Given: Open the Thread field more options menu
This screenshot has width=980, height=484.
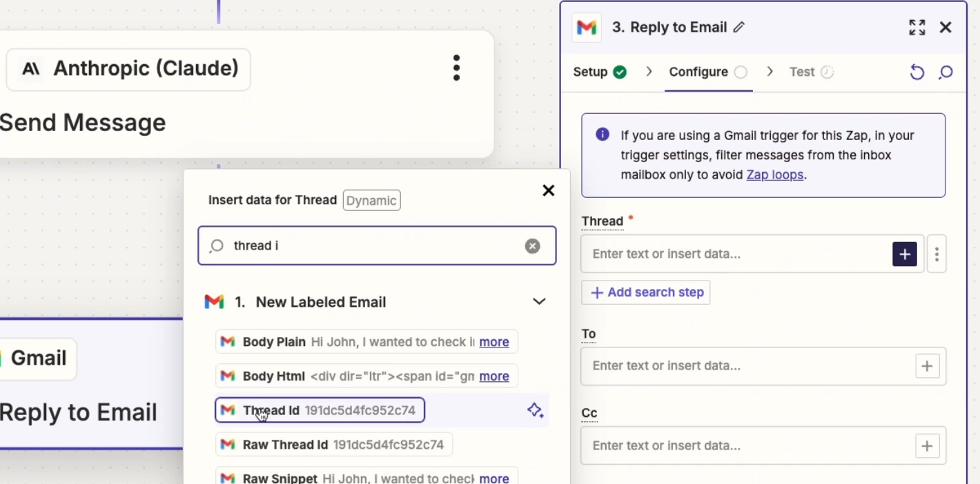Looking at the screenshot, I should pos(937,254).
